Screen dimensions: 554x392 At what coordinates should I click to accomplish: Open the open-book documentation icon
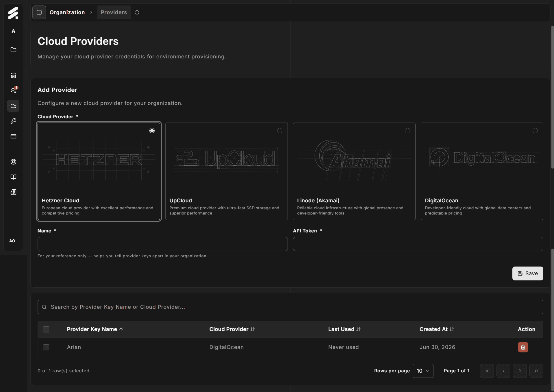(x=13, y=177)
